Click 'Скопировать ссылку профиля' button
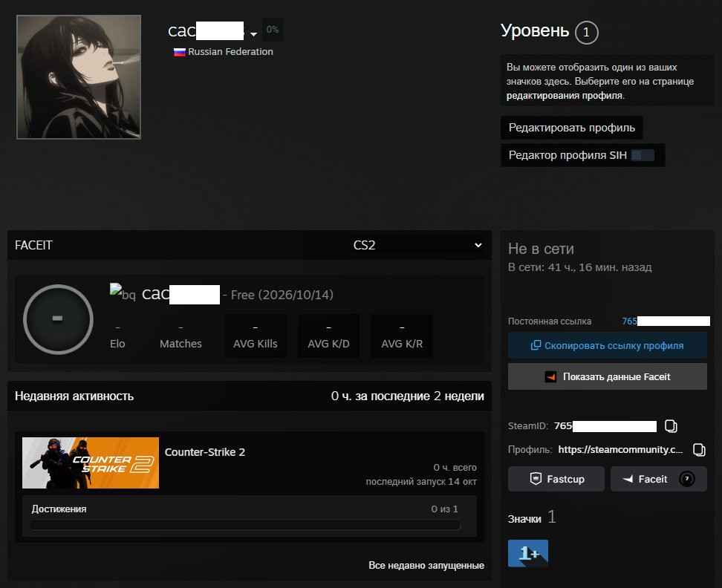Screen dimensions: 722x588 click(x=608, y=345)
